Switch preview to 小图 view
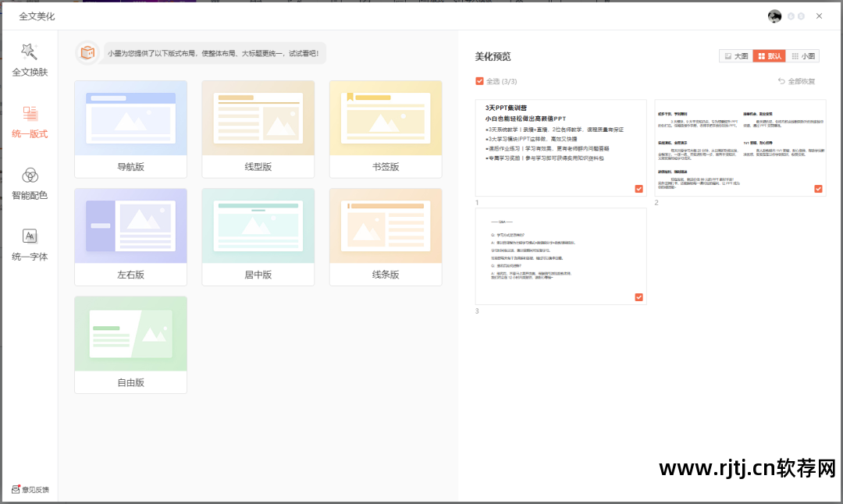This screenshot has height=504, width=843. click(802, 56)
